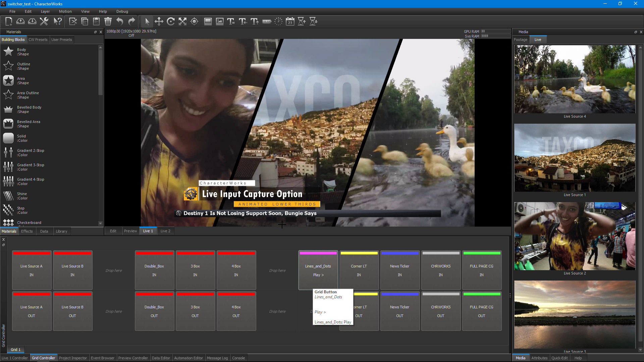Click the Cut scissors icon
This screenshot has height=362, width=644.
(x=73, y=21)
